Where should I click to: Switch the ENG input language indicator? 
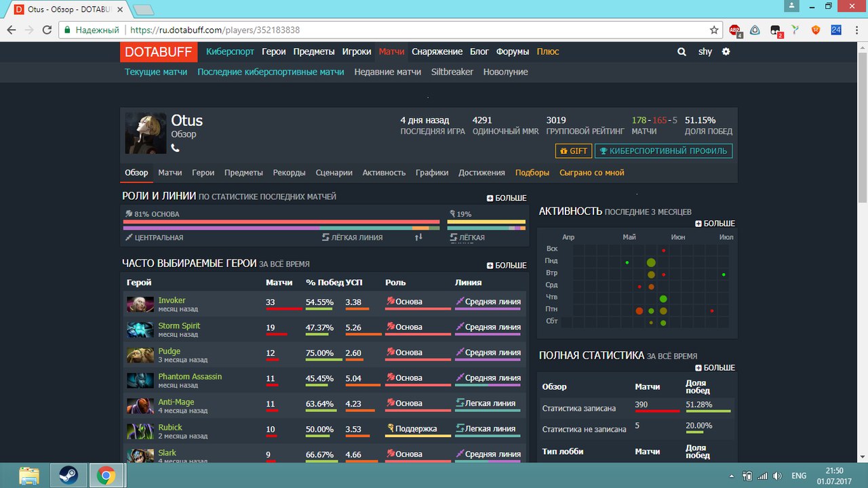click(x=799, y=475)
